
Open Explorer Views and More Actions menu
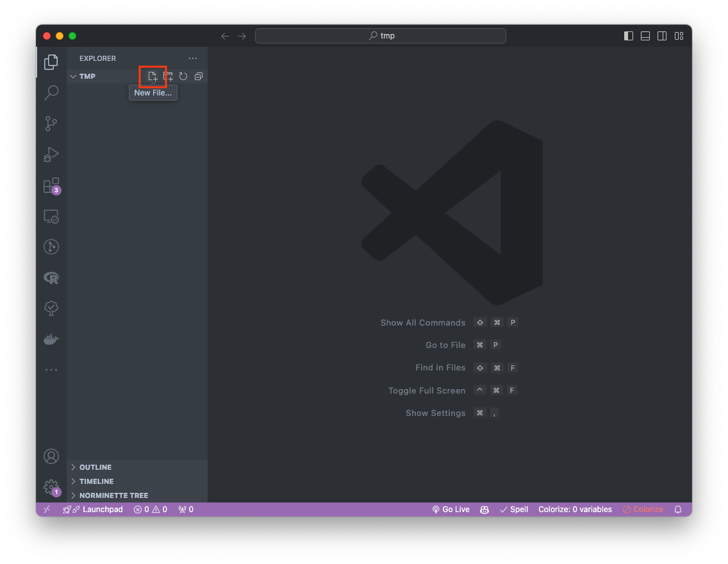193,58
